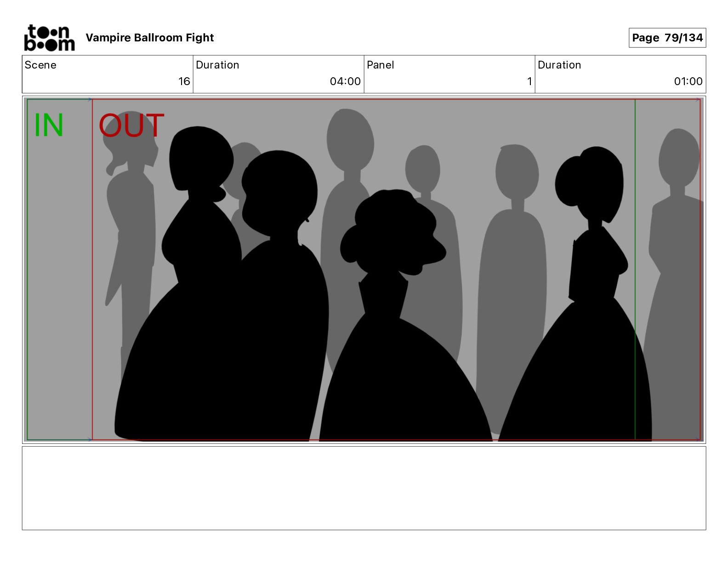Select the scene duration '04:00'
728x563 pixels.
(345, 81)
